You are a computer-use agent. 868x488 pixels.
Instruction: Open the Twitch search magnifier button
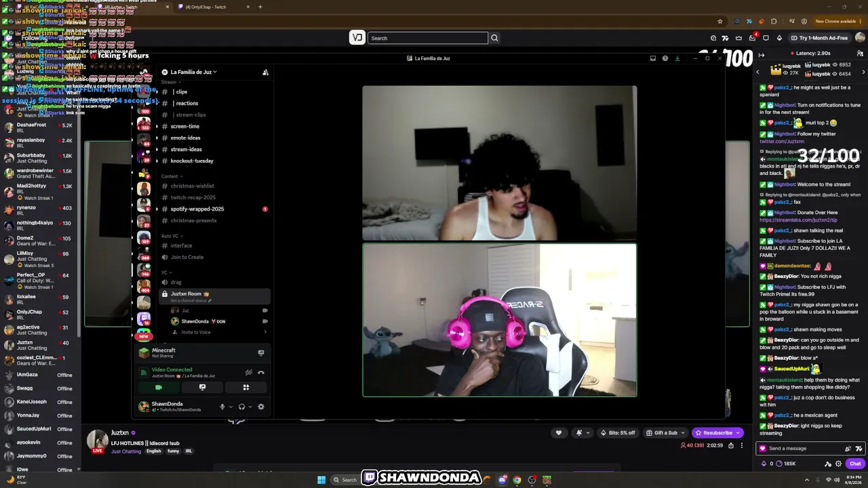494,38
